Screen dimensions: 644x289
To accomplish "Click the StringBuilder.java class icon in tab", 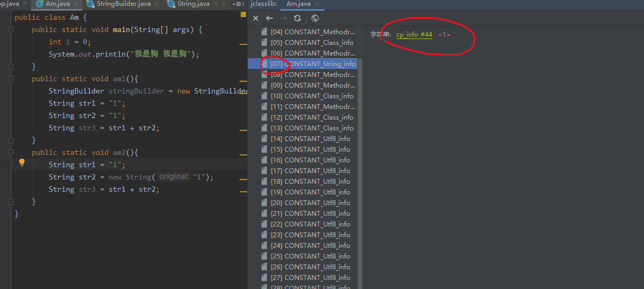I will [90, 4].
